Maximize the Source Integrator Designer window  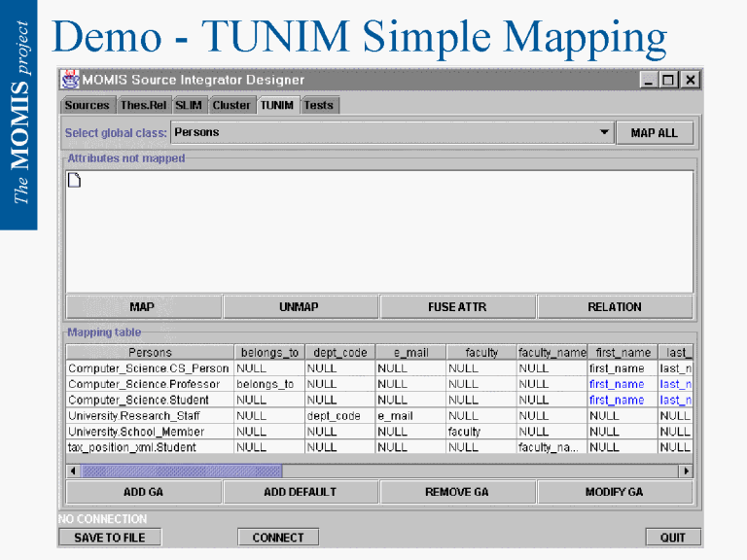click(669, 80)
